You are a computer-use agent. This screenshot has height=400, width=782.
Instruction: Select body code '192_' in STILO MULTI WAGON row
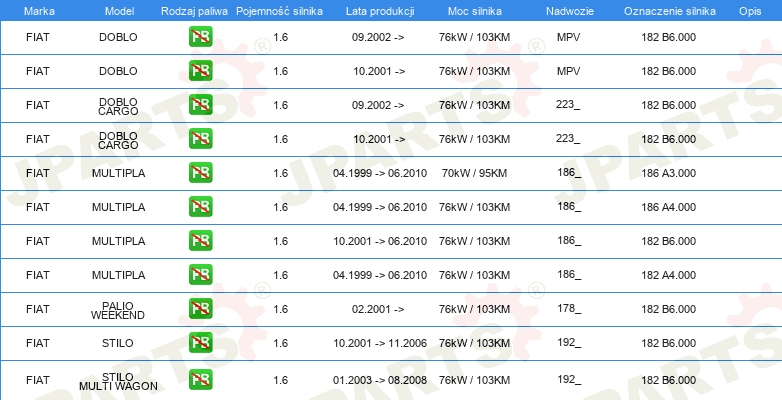[569, 380]
